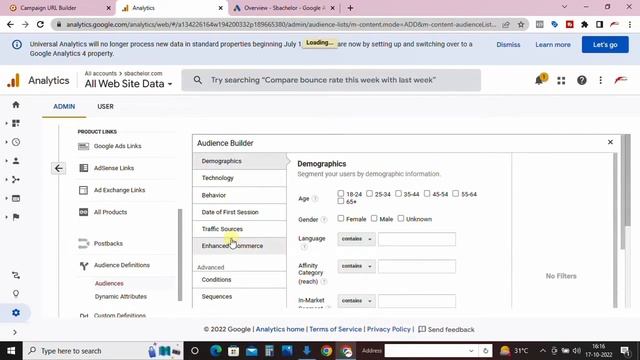Select Date of First Session category
The width and height of the screenshot is (640, 360).
coord(240,212)
